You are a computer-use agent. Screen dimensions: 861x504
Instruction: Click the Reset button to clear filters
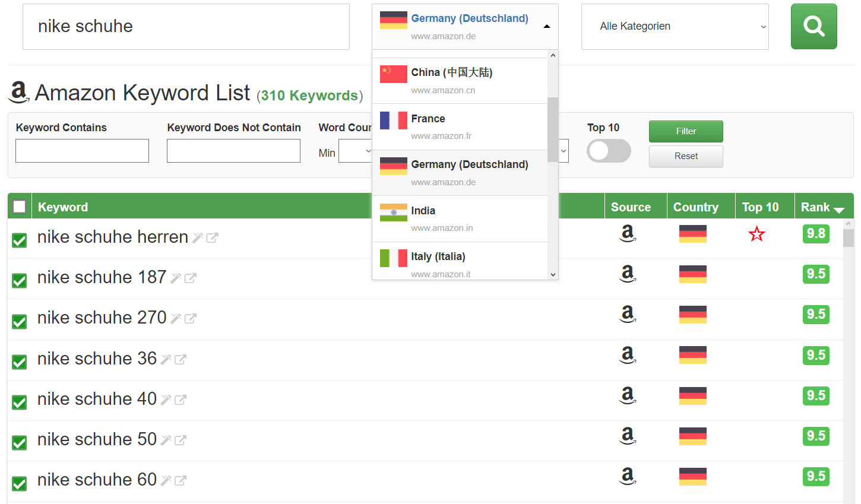point(686,156)
